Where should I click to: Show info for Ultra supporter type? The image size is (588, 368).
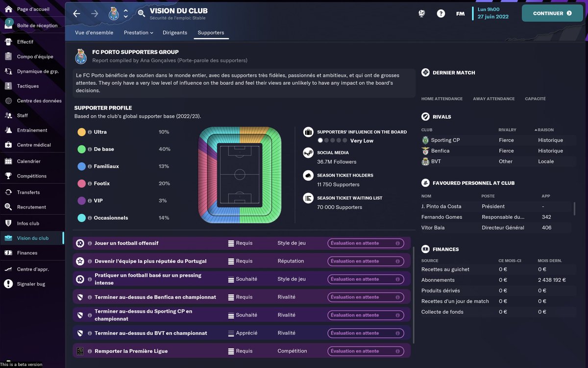90,132
